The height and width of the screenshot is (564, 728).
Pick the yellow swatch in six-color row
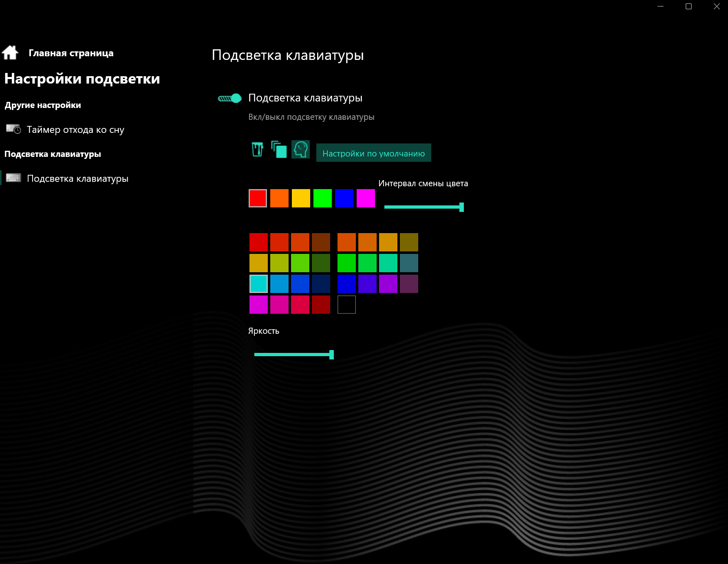point(301,198)
